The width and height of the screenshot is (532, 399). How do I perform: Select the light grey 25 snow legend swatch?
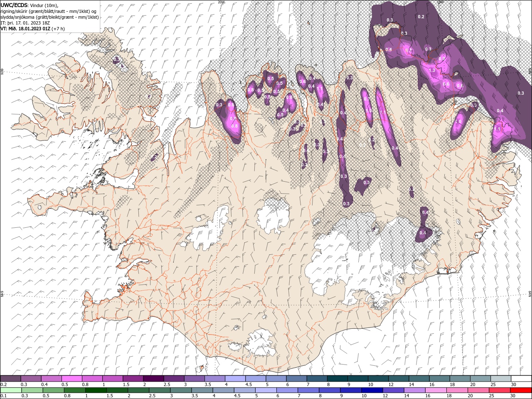(x=501, y=379)
